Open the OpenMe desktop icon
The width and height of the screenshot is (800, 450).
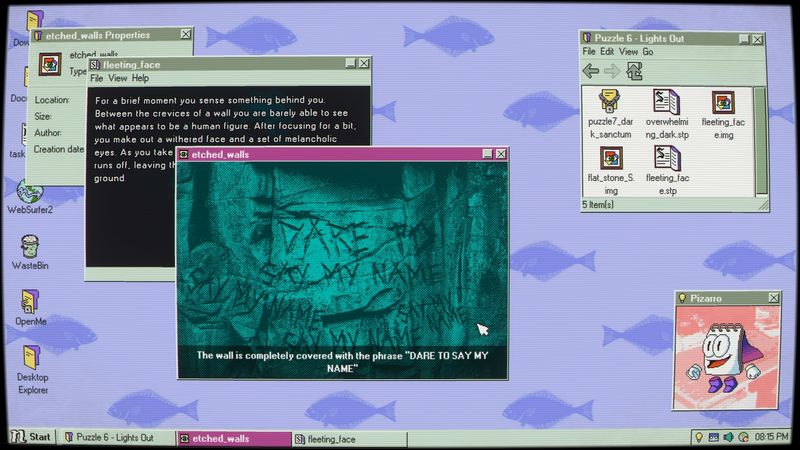click(x=29, y=301)
